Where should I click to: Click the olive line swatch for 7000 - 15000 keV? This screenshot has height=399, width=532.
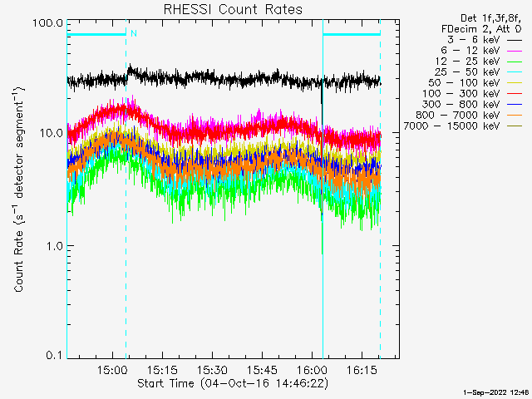click(515, 126)
